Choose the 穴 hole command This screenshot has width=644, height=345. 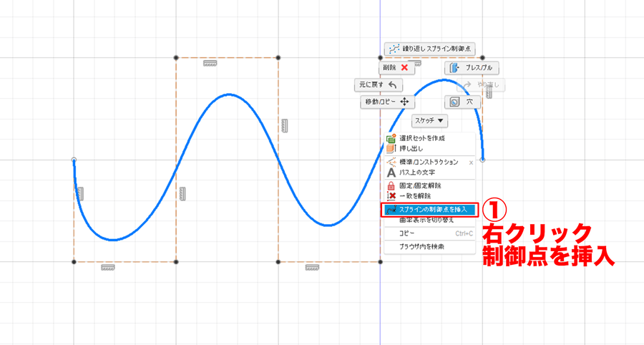tap(462, 102)
